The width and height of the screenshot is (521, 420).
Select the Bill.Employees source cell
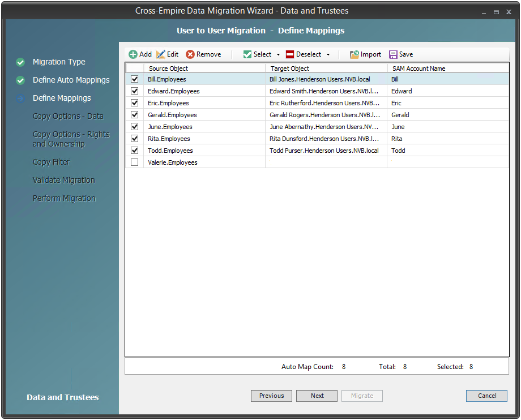204,79
